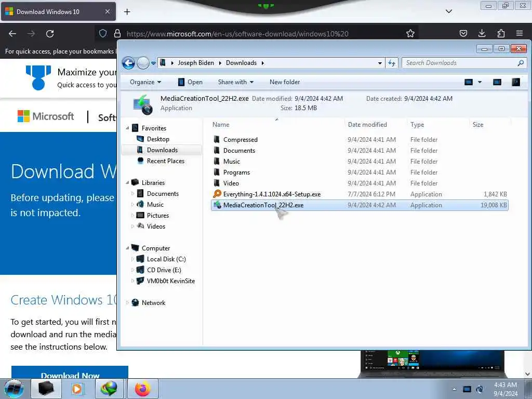Click the Firefox browser back arrow
Viewport: 532px width, 399px height.
[12, 34]
